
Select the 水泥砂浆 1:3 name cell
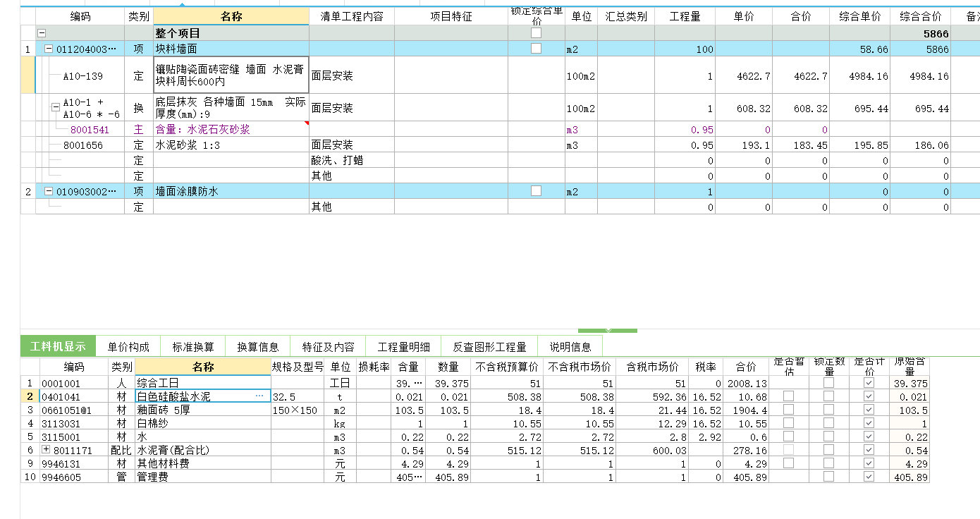click(231, 145)
